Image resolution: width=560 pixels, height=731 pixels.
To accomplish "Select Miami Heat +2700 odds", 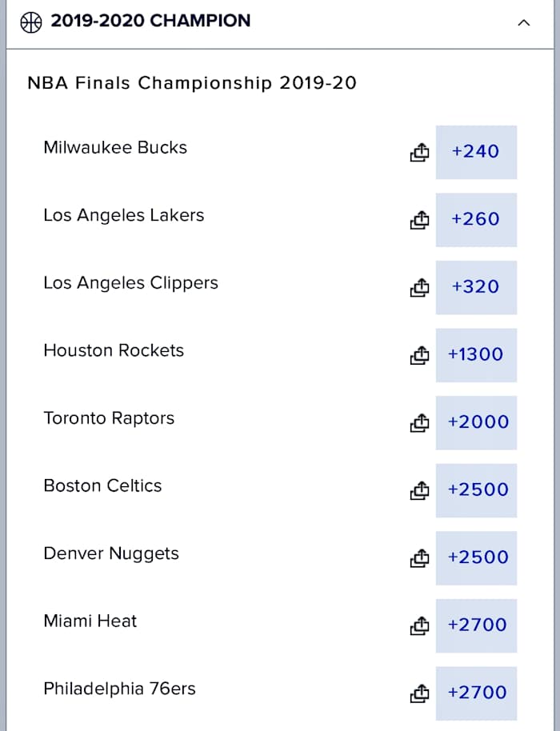I will (476, 625).
